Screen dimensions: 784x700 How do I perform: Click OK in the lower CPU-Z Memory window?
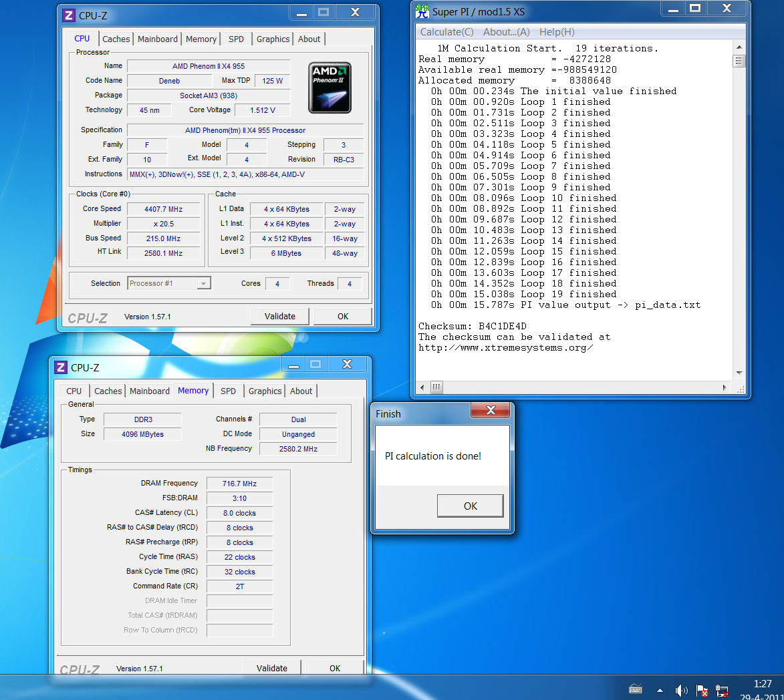pyautogui.click(x=335, y=668)
